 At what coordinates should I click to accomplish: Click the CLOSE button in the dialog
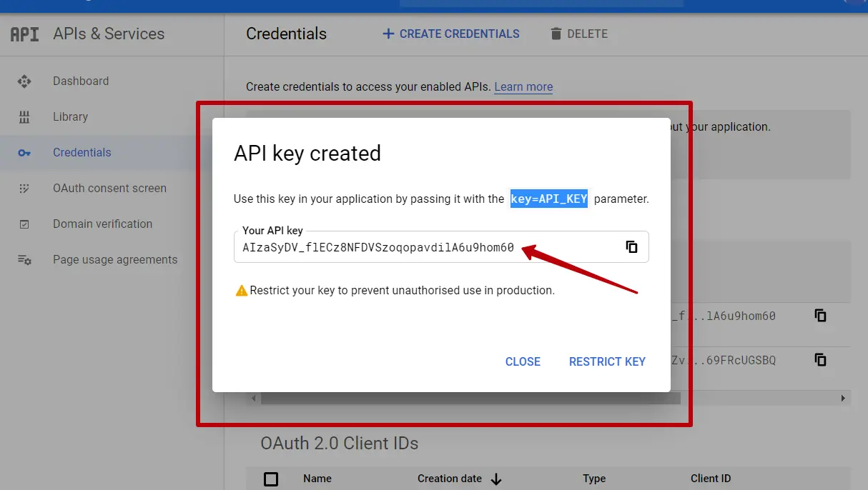point(523,361)
